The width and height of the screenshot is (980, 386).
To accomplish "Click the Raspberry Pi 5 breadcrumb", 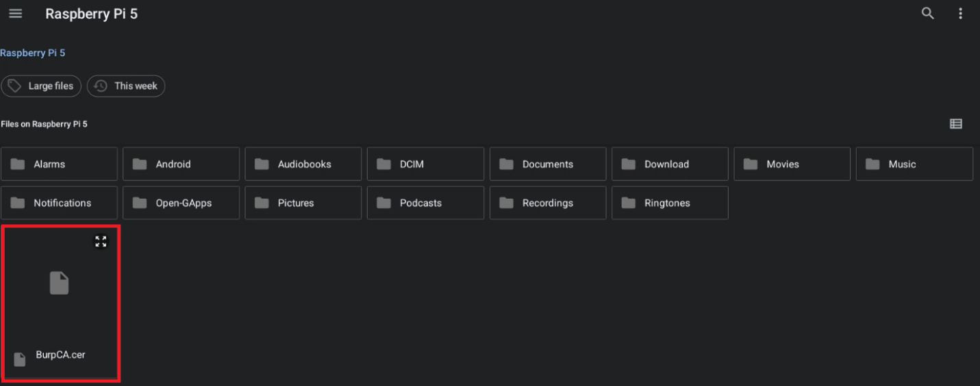I will pyautogui.click(x=33, y=53).
